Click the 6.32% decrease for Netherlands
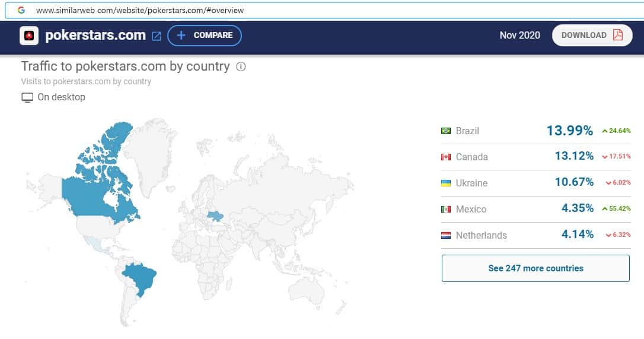 pyautogui.click(x=618, y=235)
